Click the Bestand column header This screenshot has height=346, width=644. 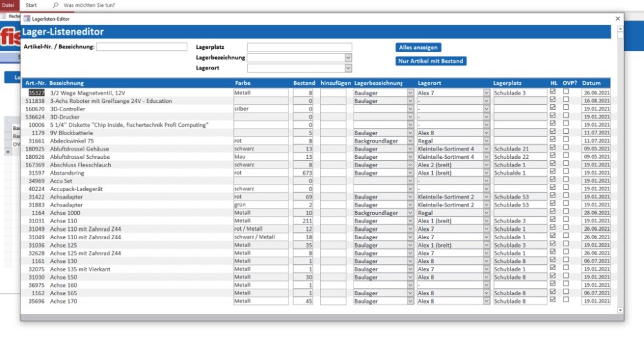click(304, 83)
